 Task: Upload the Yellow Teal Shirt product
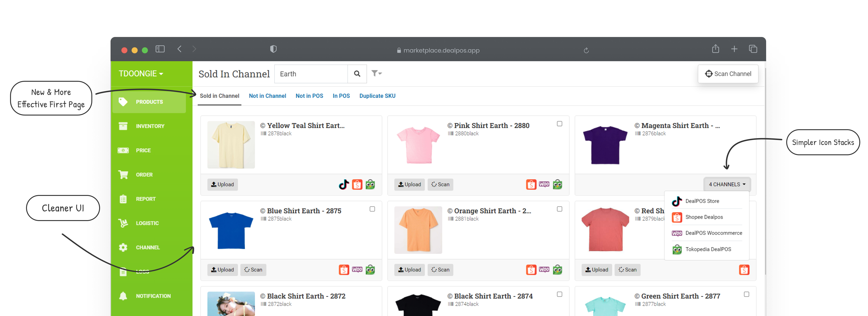coord(222,184)
